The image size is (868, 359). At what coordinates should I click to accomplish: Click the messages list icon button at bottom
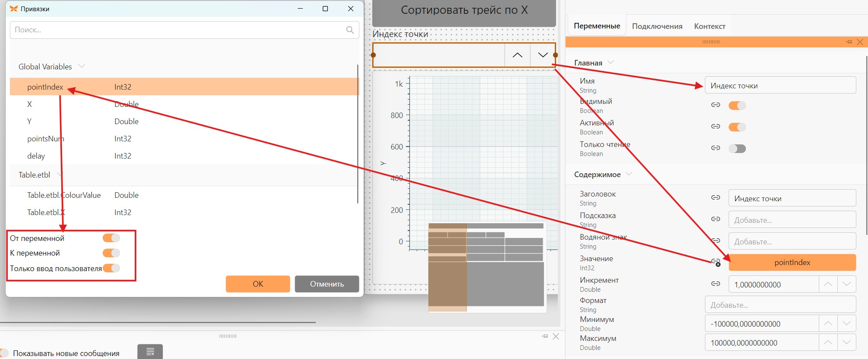pyautogui.click(x=150, y=352)
